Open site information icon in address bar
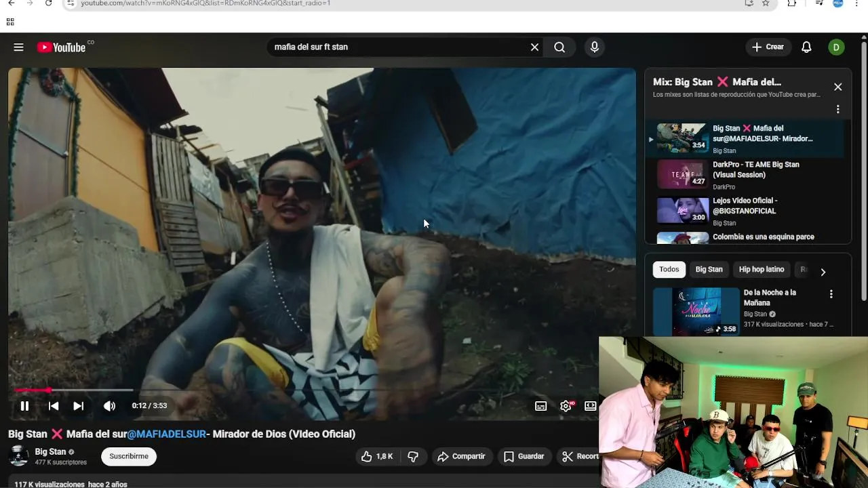 click(x=71, y=3)
